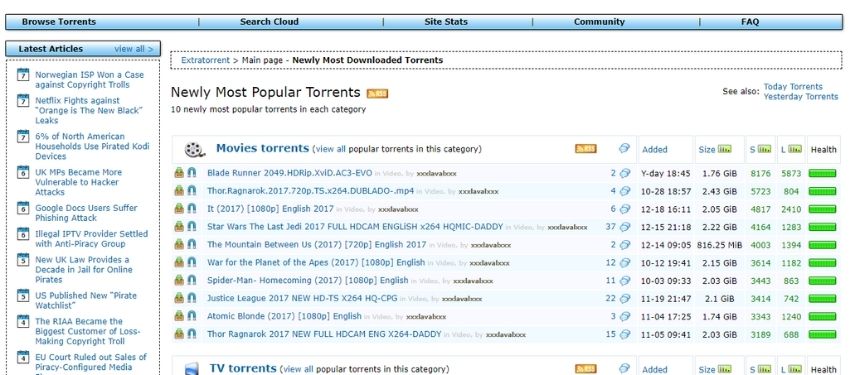This screenshot has height=375, width=850.
Task: Read Illegal IPTV Provider Settled article
Action: [91, 239]
